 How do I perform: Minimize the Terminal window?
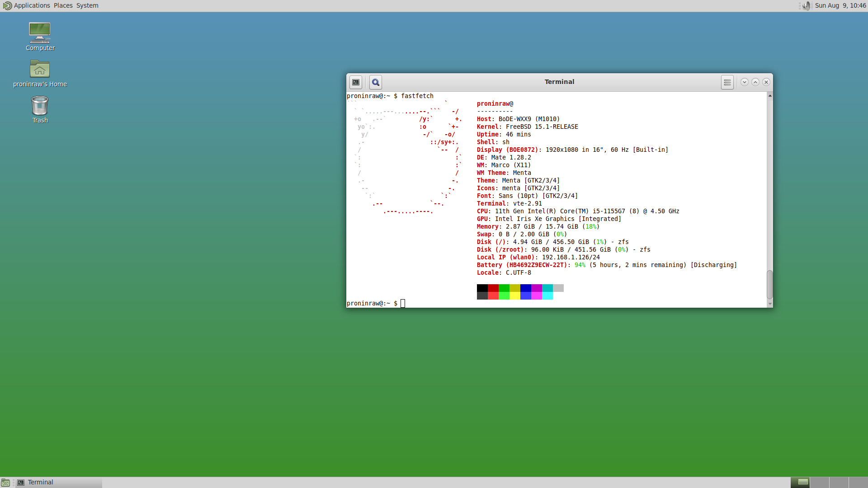[745, 82]
